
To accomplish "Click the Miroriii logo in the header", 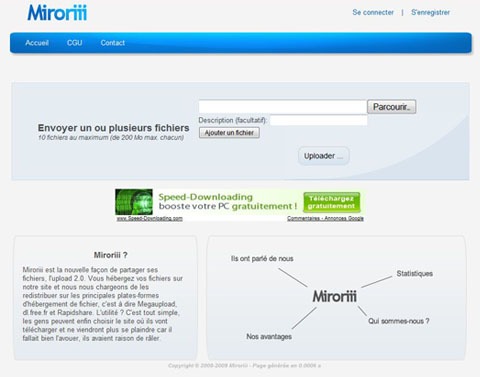I will tap(57, 13).
